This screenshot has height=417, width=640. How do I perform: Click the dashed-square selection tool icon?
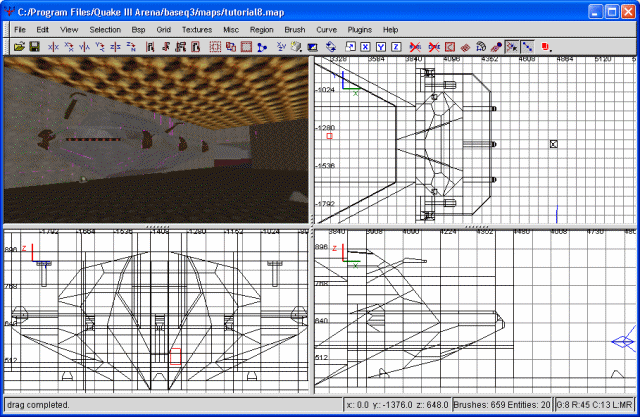(215, 47)
